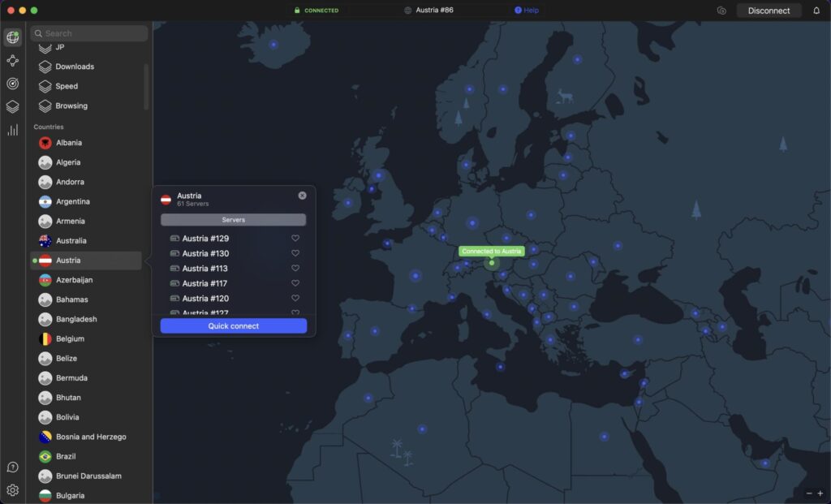The width and height of the screenshot is (831, 504).
Task: Open the Help link in the title bar
Action: tap(526, 10)
